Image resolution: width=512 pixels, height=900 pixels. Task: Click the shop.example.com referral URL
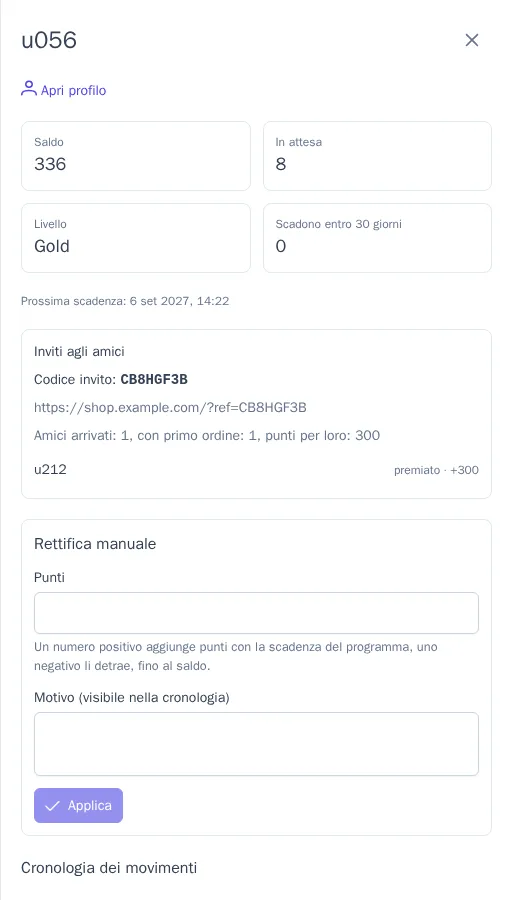pyautogui.click(x=170, y=408)
